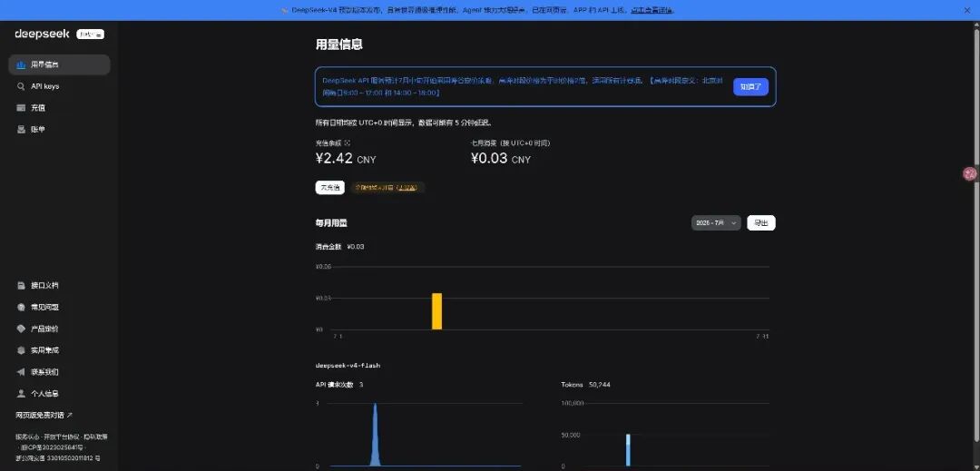This screenshot has height=471, width=980.
Task: Click the 产品定价 price tag icon
Action: point(21,329)
